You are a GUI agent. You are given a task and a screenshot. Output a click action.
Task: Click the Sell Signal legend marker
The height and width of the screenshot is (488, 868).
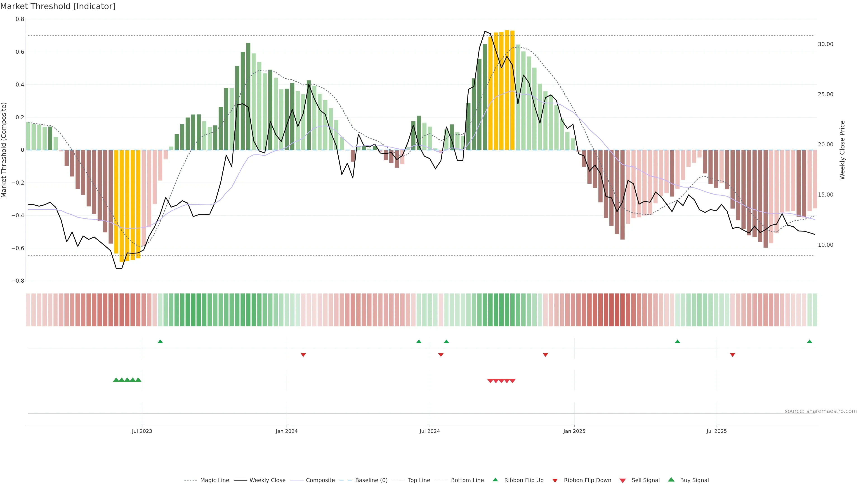point(622,480)
